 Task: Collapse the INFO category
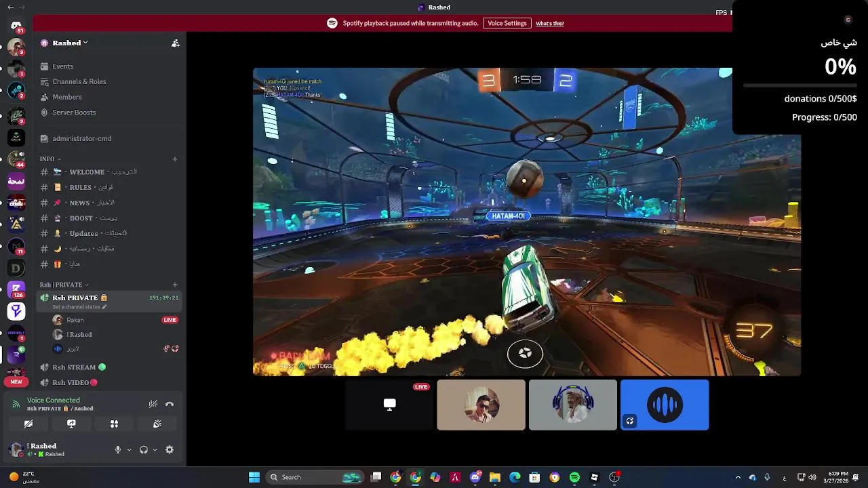click(x=50, y=159)
